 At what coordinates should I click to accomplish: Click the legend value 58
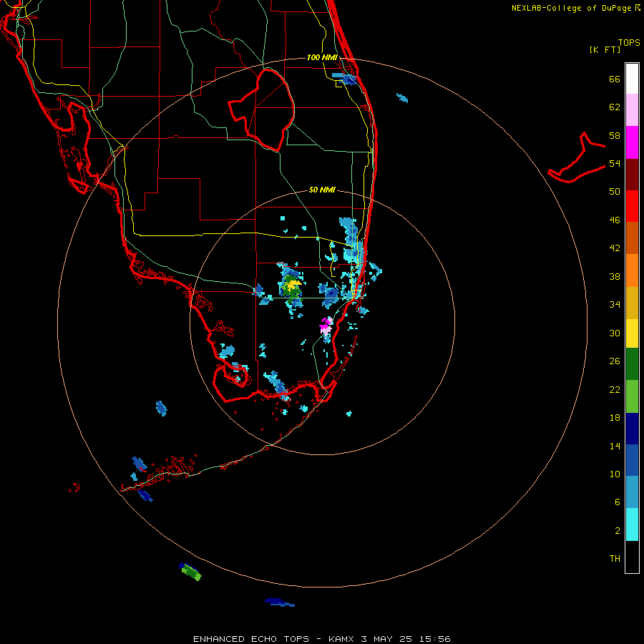pos(615,135)
